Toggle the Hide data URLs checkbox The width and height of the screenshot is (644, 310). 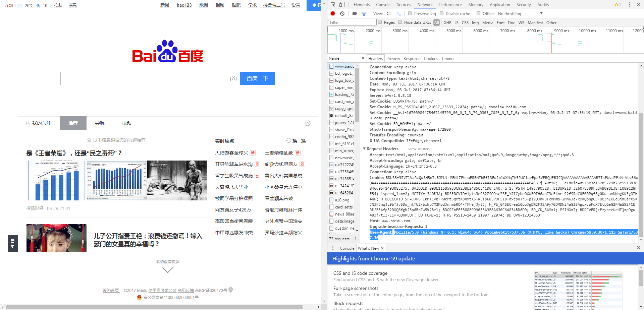coord(400,22)
